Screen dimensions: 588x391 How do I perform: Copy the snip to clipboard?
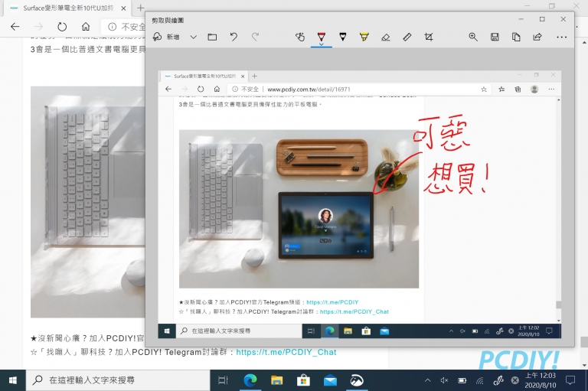[516, 37]
